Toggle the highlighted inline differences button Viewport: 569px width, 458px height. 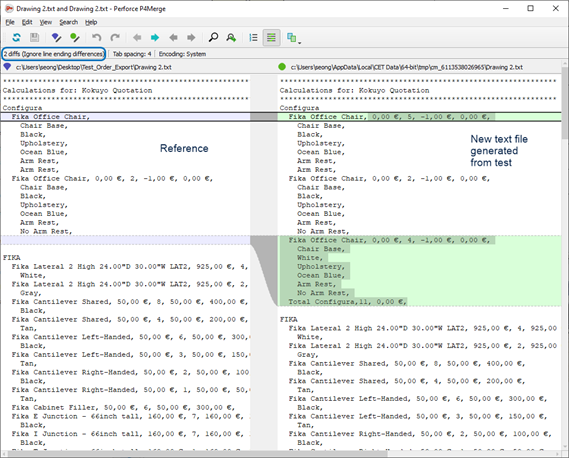tap(271, 37)
